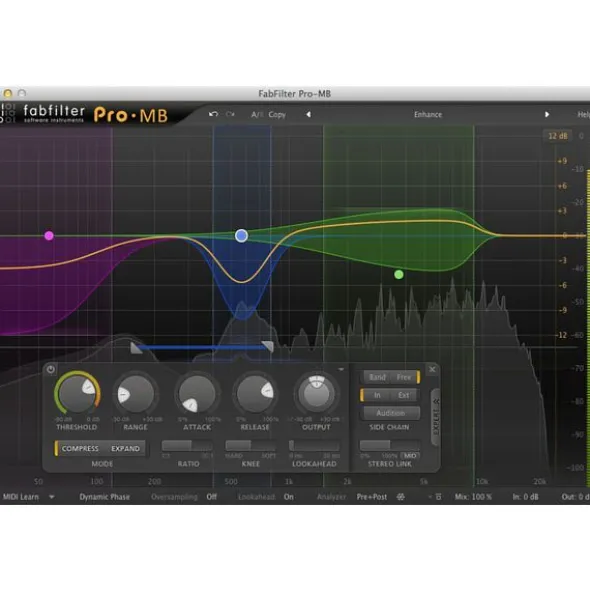The height and width of the screenshot is (591, 590).
Task: Toggle A/B state switch
Action: pos(257,115)
